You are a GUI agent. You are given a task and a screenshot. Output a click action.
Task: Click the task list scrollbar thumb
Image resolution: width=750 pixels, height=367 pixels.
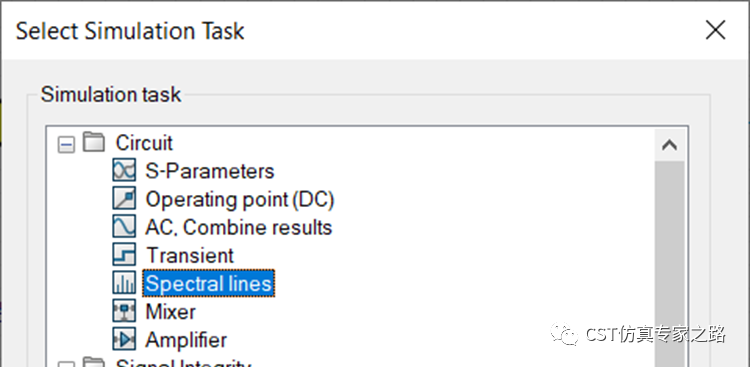(669, 264)
